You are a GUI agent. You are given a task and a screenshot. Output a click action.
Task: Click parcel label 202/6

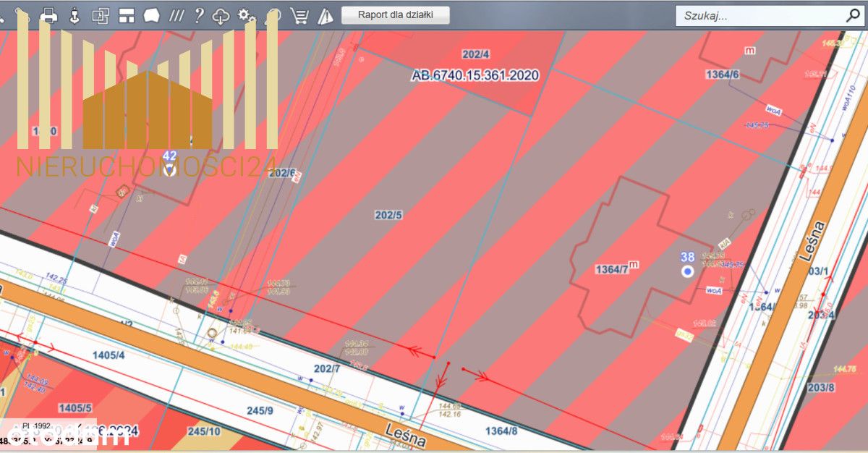(x=281, y=172)
